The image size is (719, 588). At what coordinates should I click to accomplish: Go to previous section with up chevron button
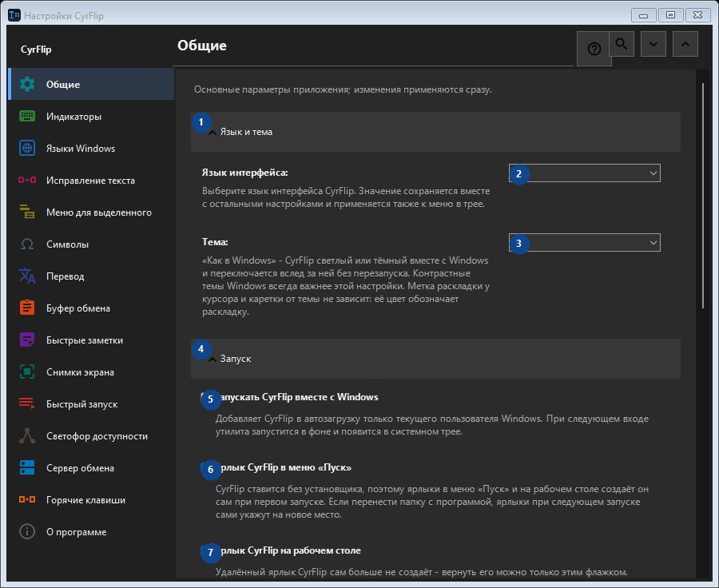point(685,44)
